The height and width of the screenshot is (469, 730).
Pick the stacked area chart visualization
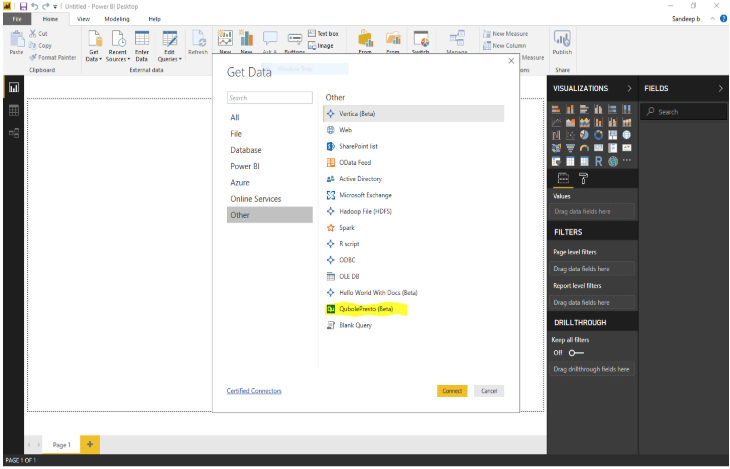(x=584, y=122)
